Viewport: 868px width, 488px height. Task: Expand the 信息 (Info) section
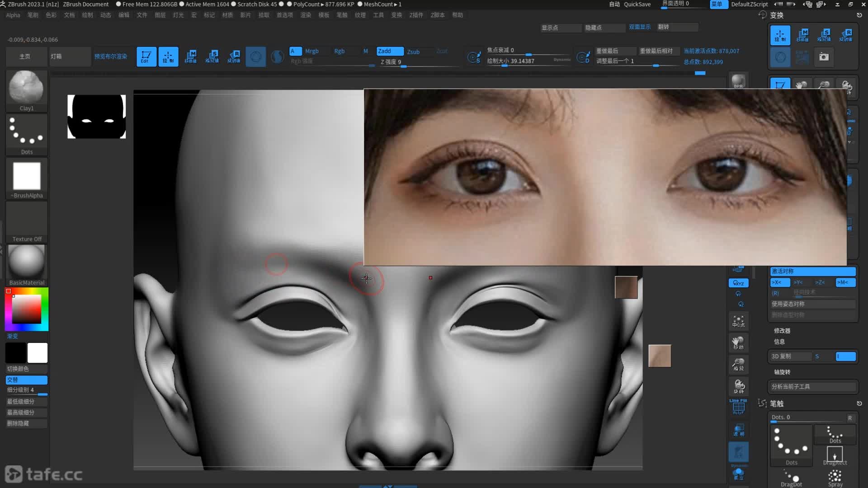[x=779, y=342]
